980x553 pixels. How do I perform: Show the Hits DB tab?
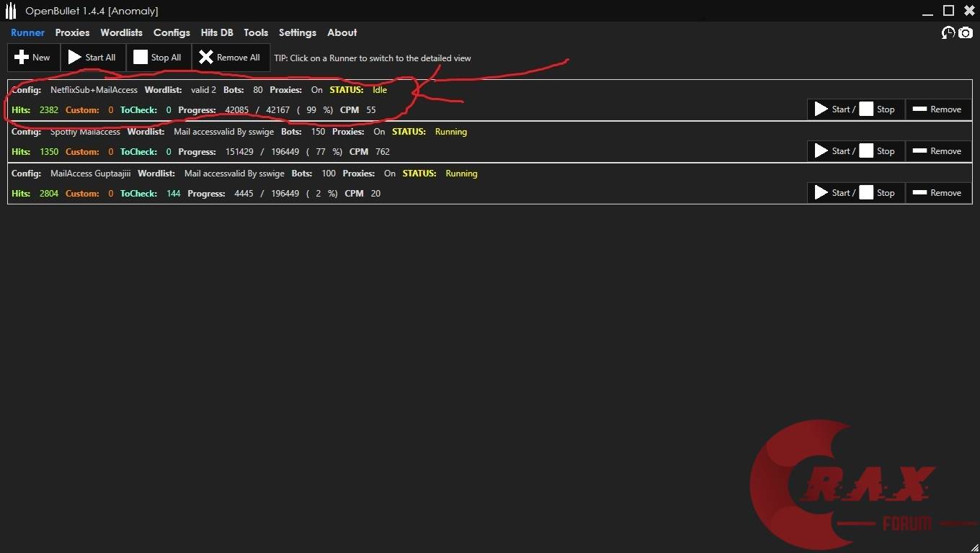tap(217, 32)
